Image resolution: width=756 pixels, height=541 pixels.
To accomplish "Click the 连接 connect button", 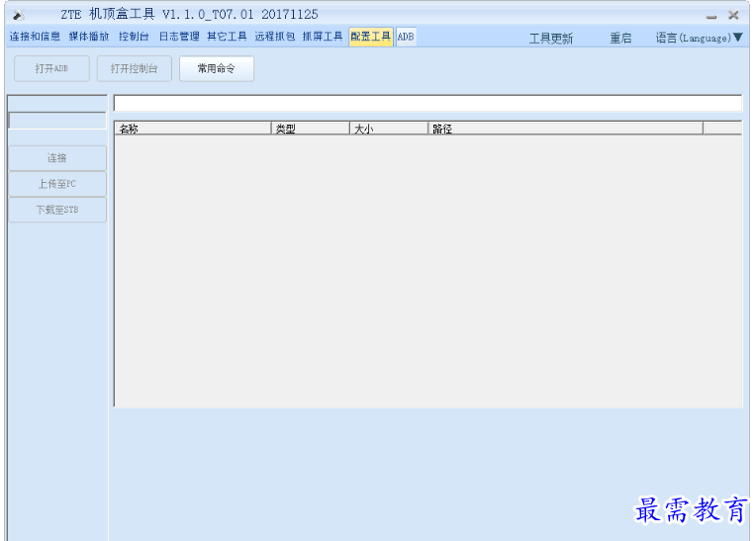I will pyautogui.click(x=56, y=158).
